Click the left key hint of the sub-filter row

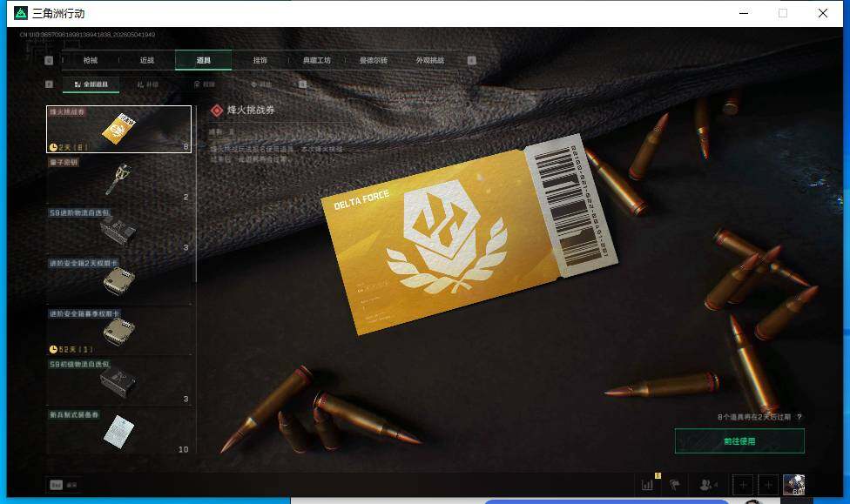point(49,84)
